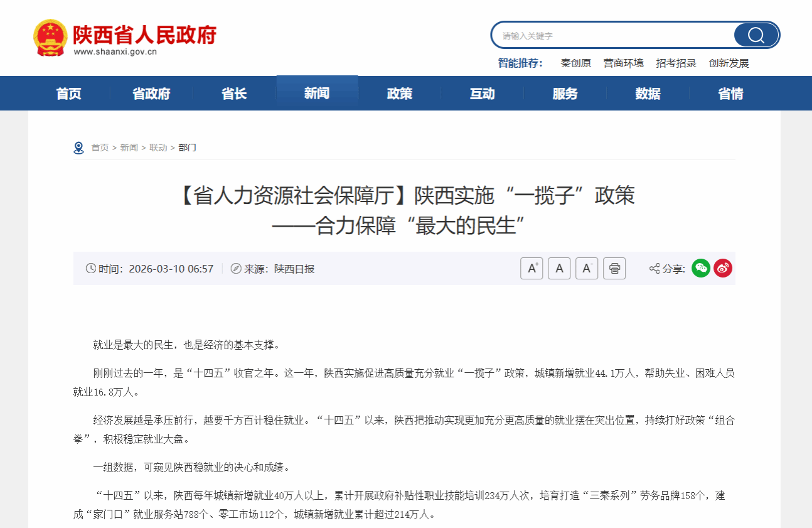Screen dimensions: 812x528
Task: Go to the 服务 navigation section
Action: coord(565,94)
